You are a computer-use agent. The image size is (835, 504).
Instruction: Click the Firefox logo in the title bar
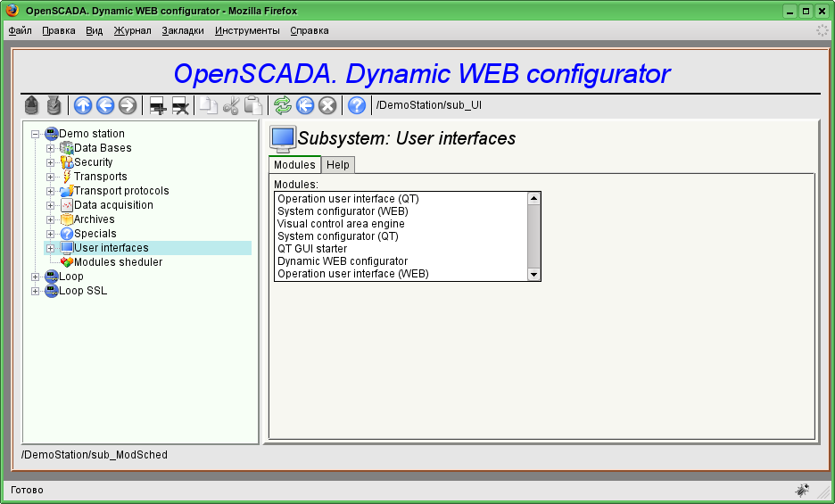coord(12,10)
